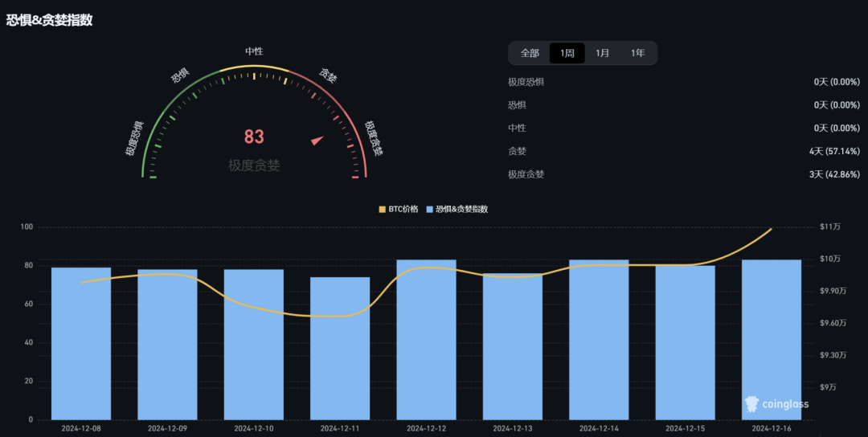This screenshot has height=437, width=868.
Task: Click the blue 恐惧&贪婪指数 legend swatch
Action: coord(430,209)
